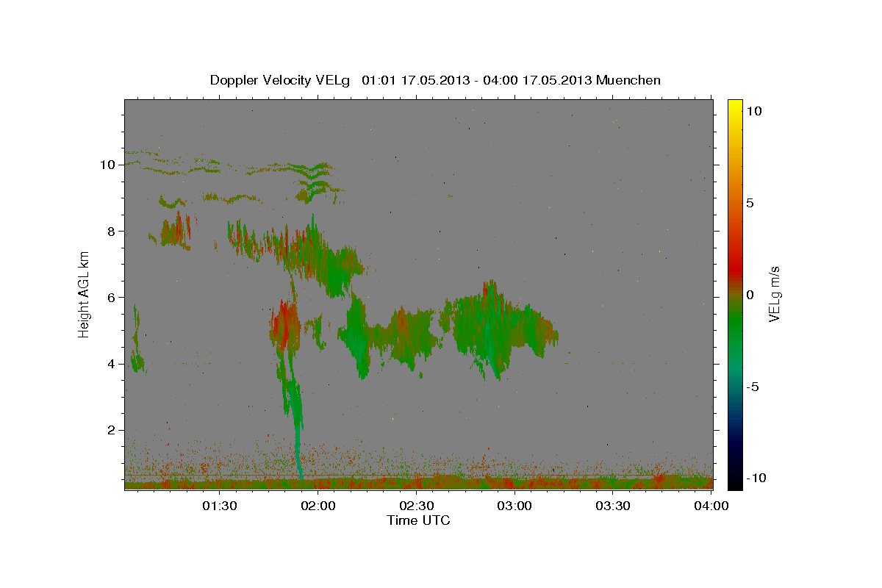This screenshot has height=588, width=882.
Task: Click the cloud echo at 8 km near 01:15
Action: [176, 230]
